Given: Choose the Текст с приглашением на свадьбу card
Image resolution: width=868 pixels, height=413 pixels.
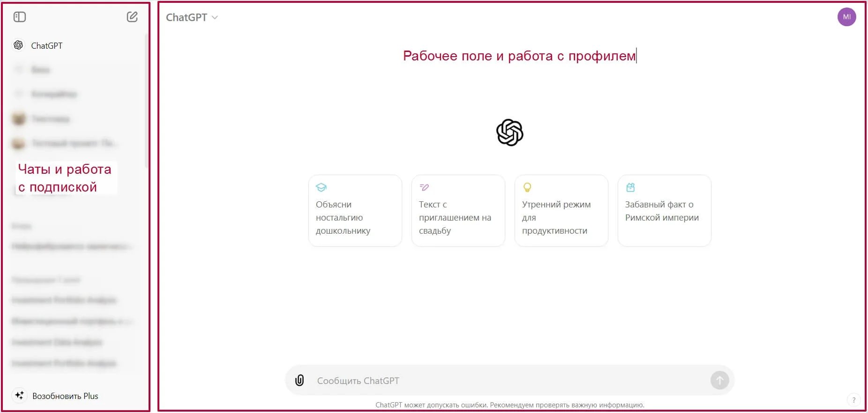Looking at the screenshot, I should click(x=458, y=211).
